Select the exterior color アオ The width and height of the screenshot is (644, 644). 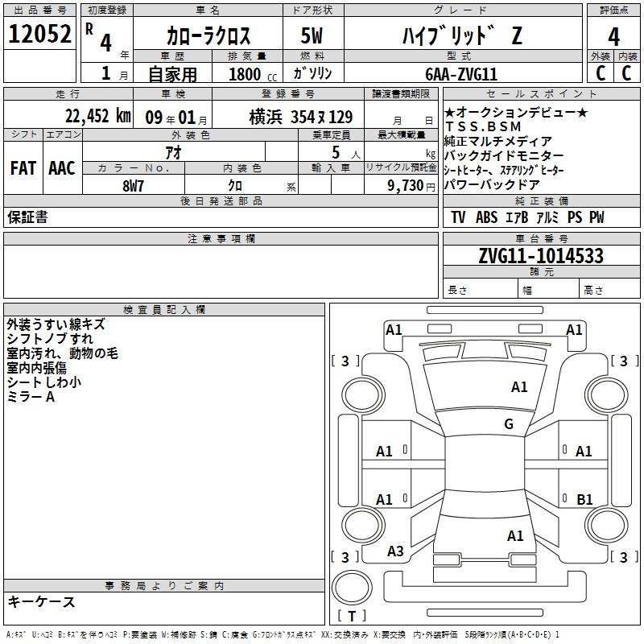point(173,152)
